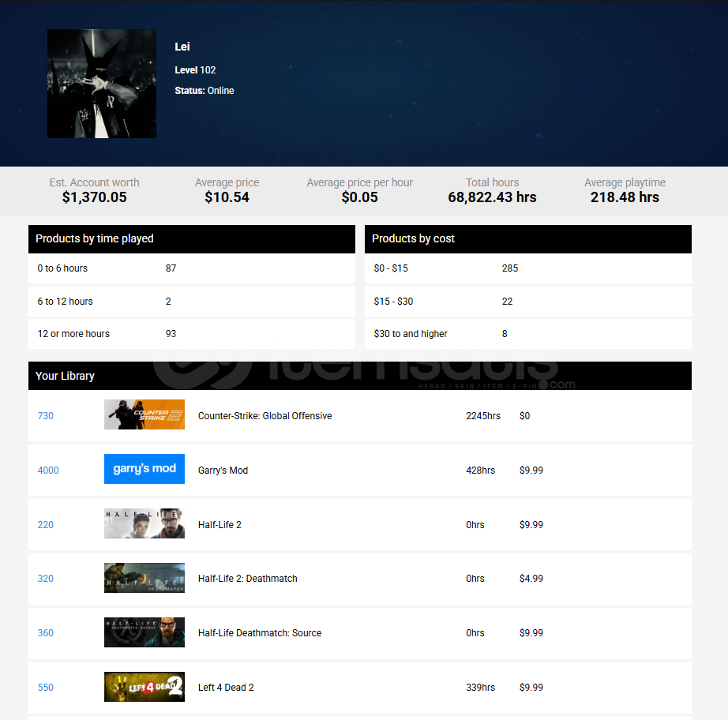Image resolution: width=728 pixels, height=720 pixels.
Task: Click the profile name Lei
Action: click(x=182, y=47)
